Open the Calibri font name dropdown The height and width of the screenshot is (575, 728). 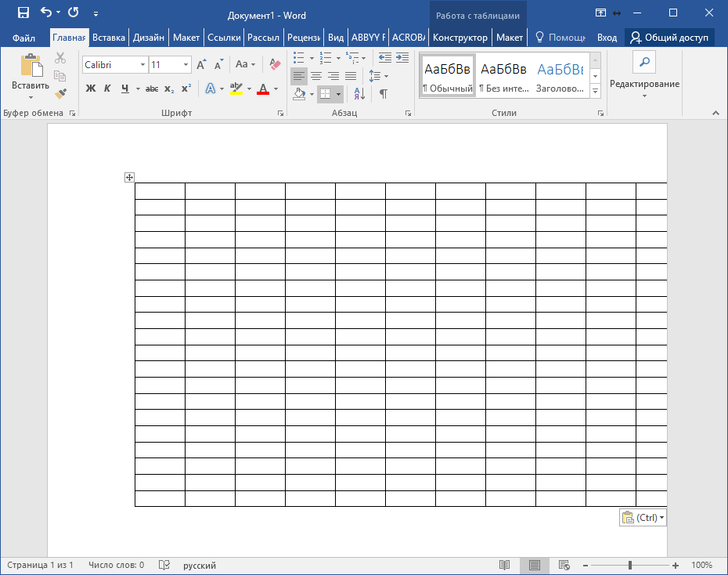142,65
